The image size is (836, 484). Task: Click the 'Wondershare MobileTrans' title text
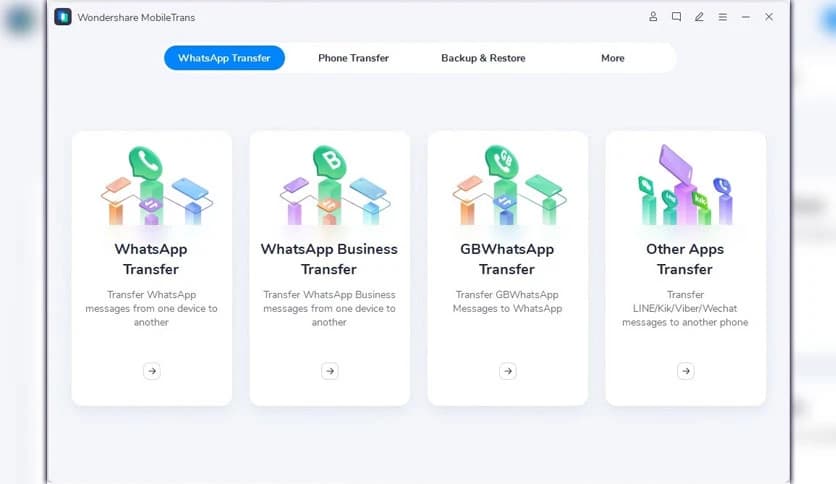136,18
